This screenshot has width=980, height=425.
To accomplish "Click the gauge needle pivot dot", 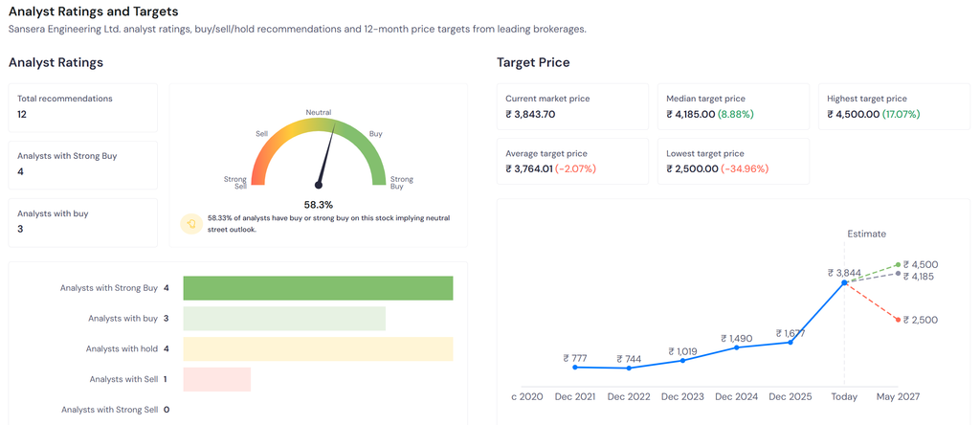I will click(318, 185).
